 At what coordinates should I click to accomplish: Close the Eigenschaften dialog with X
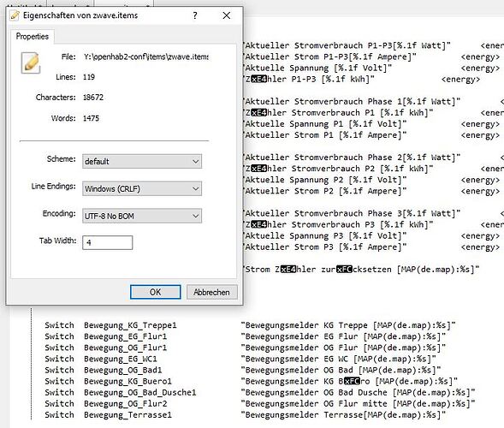(226, 15)
